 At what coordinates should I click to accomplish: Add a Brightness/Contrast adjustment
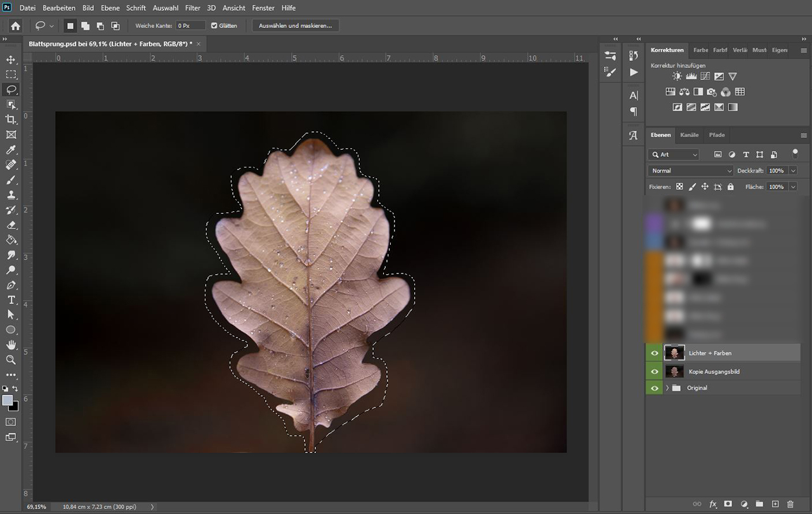[x=677, y=76]
